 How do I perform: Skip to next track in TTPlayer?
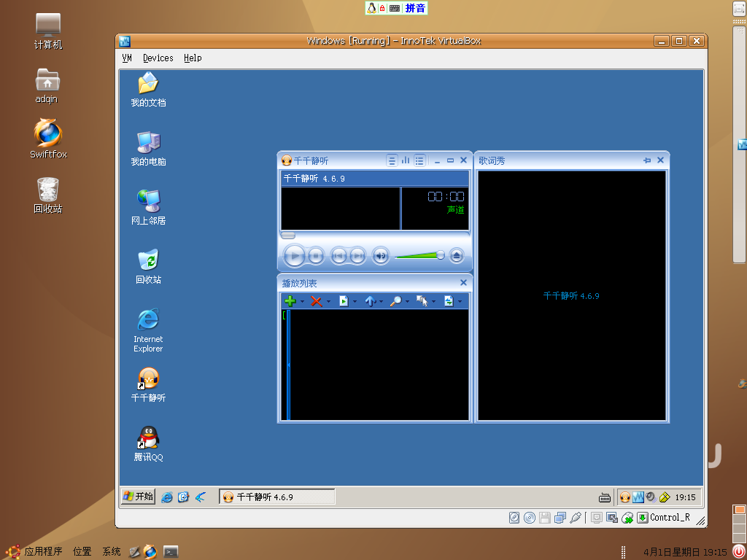[x=357, y=256]
